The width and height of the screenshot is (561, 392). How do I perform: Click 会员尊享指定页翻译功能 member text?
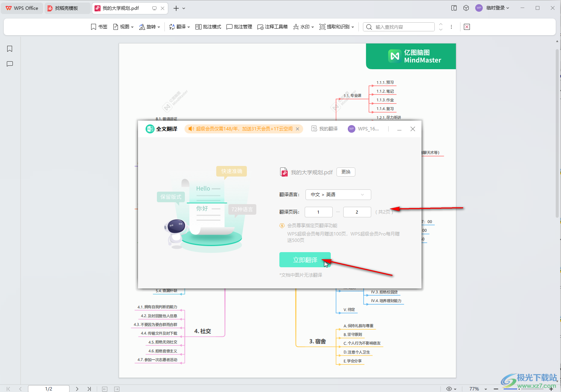point(312,226)
